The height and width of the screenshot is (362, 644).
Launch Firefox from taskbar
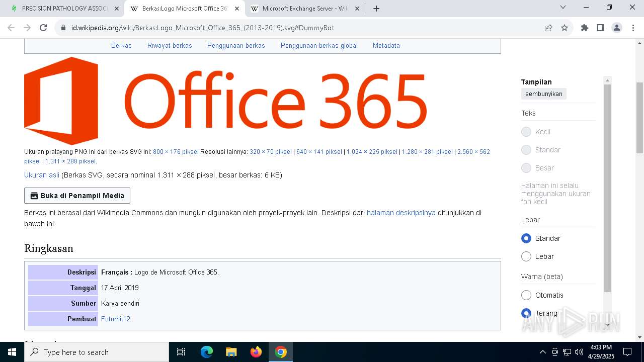(256, 352)
